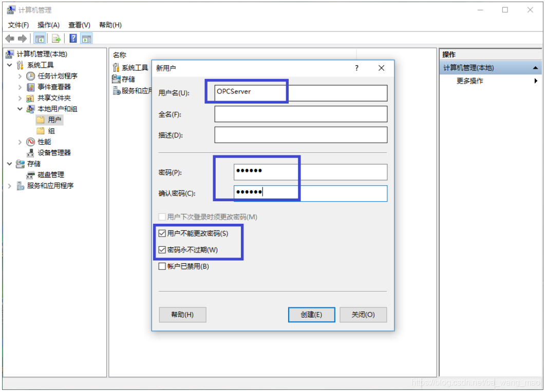This screenshot has height=392, width=545.
Task: Click the Forward arrow toolbar icon
Action: [x=22, y=38]
